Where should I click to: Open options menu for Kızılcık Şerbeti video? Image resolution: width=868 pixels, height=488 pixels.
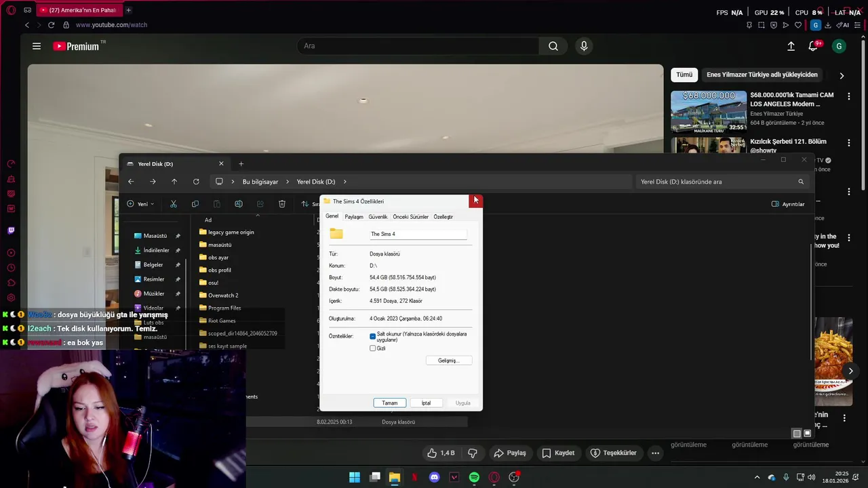click(x=848, y=143)
